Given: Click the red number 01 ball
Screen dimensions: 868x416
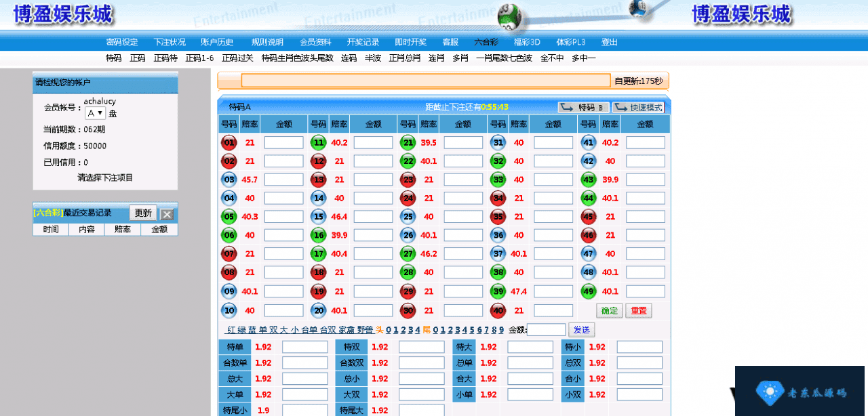Looking at the screenshot, I should [229, 143].
